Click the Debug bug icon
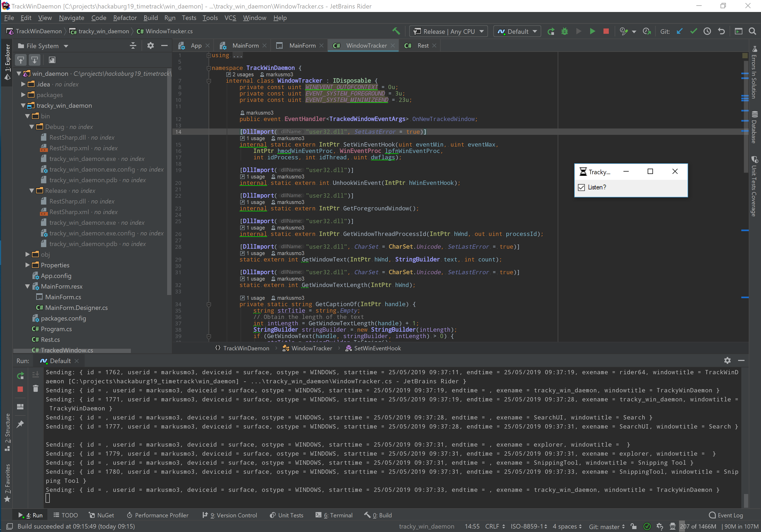The height and width of the screenshot is (532, 761). 565,31
